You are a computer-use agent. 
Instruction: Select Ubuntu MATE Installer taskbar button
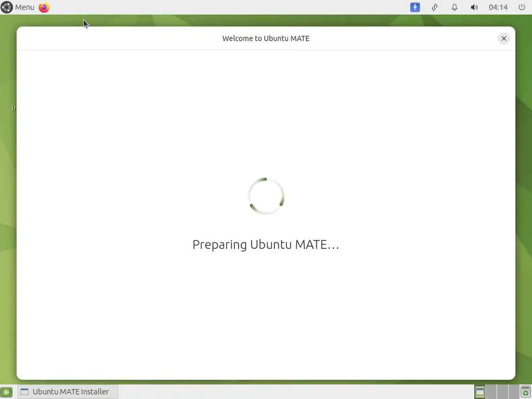68,392
